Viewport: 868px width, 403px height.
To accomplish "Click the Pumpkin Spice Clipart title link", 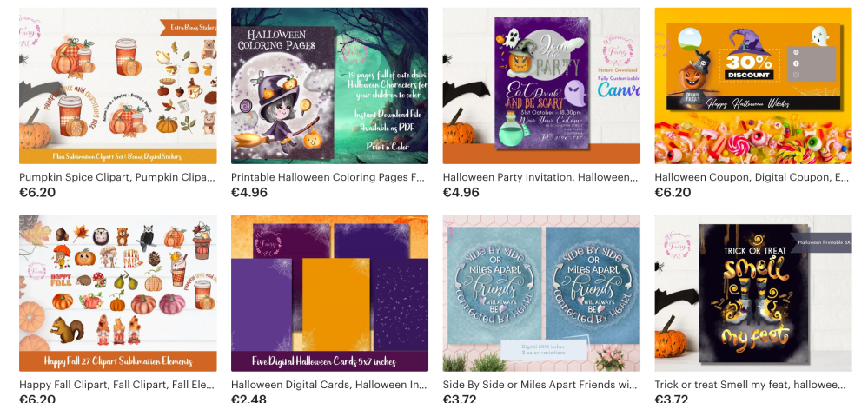I will [116, 178].
